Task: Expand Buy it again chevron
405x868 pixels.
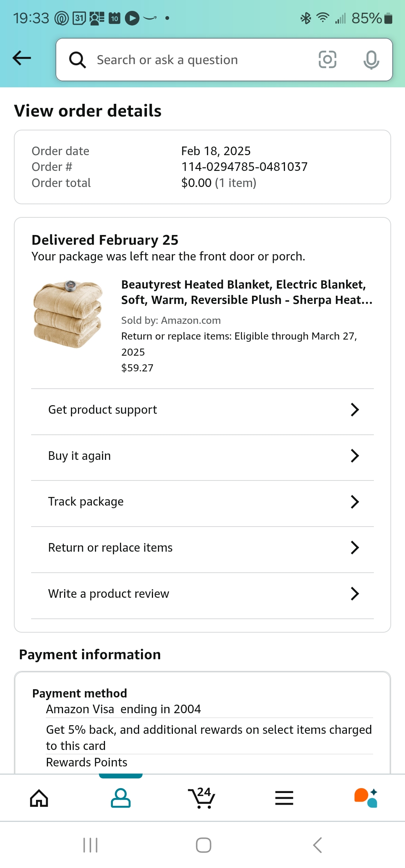Action: [355, 456]
